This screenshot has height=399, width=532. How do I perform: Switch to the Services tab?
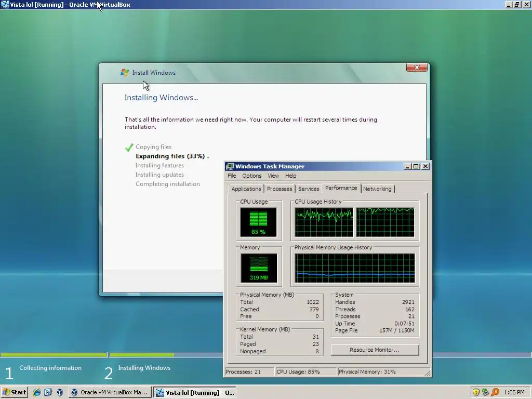(309, 189)
